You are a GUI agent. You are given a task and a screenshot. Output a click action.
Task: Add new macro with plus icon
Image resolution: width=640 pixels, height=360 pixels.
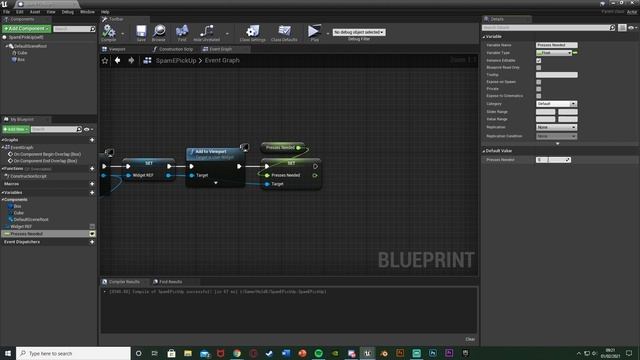pos(92,184)
